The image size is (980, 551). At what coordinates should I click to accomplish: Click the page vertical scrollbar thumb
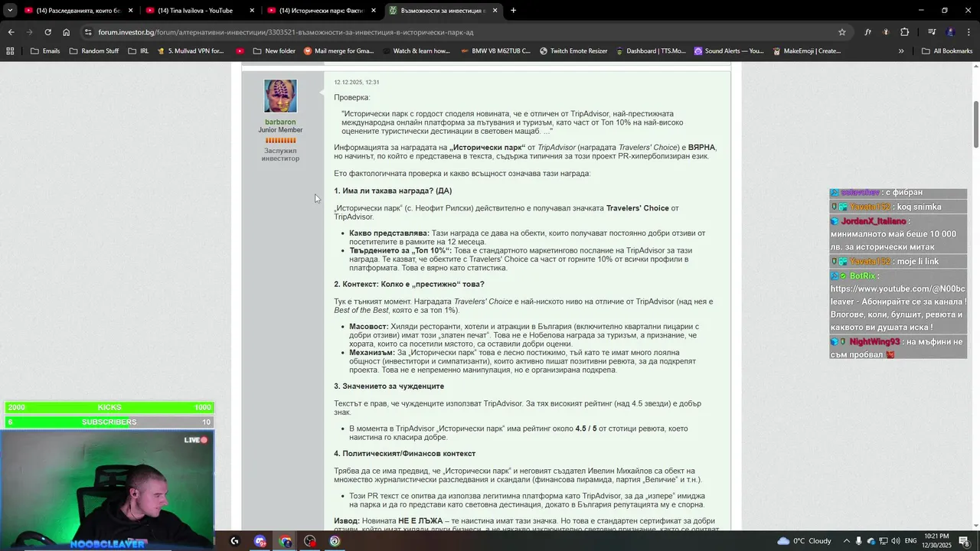975,125
